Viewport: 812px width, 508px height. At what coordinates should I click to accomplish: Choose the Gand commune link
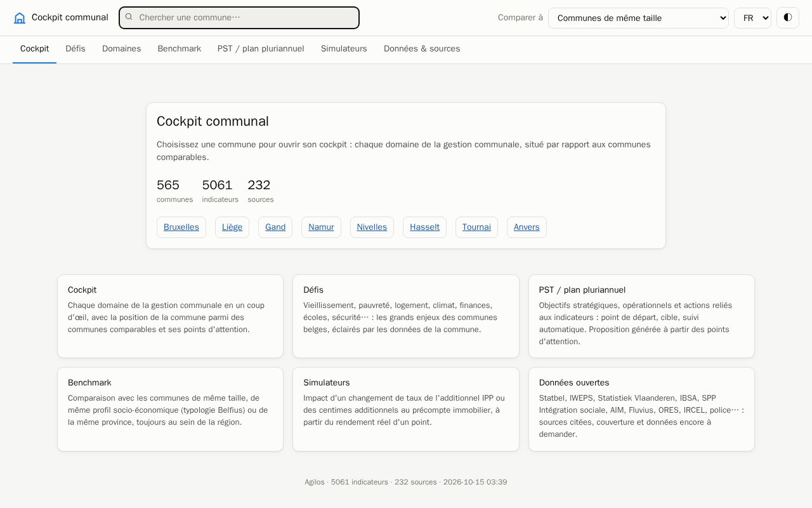(275, 227)
